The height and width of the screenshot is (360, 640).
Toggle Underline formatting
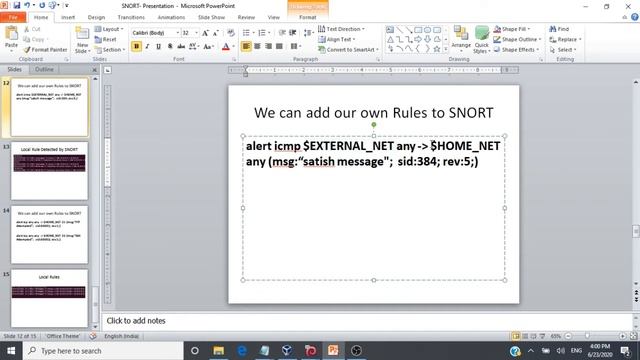click(x=158, y=46)
